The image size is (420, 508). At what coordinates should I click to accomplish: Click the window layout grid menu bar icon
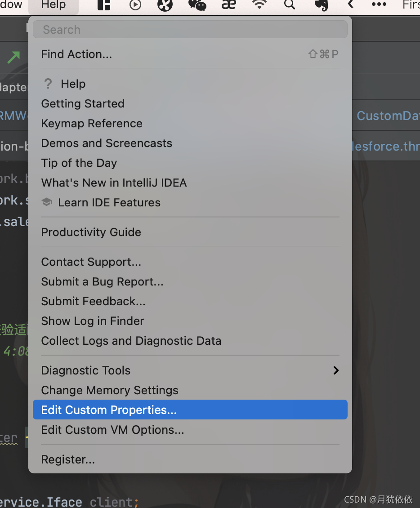(104, 5)
